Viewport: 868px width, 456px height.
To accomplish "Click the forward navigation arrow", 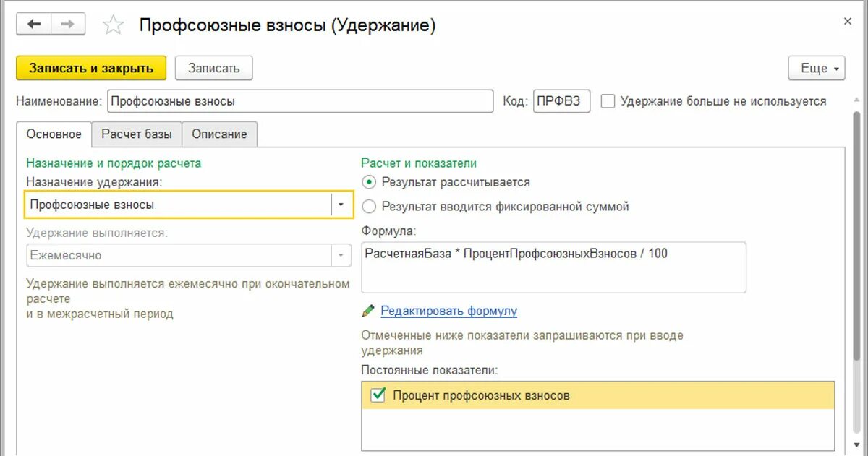I will pyautogui.click(x=67, y=24).
